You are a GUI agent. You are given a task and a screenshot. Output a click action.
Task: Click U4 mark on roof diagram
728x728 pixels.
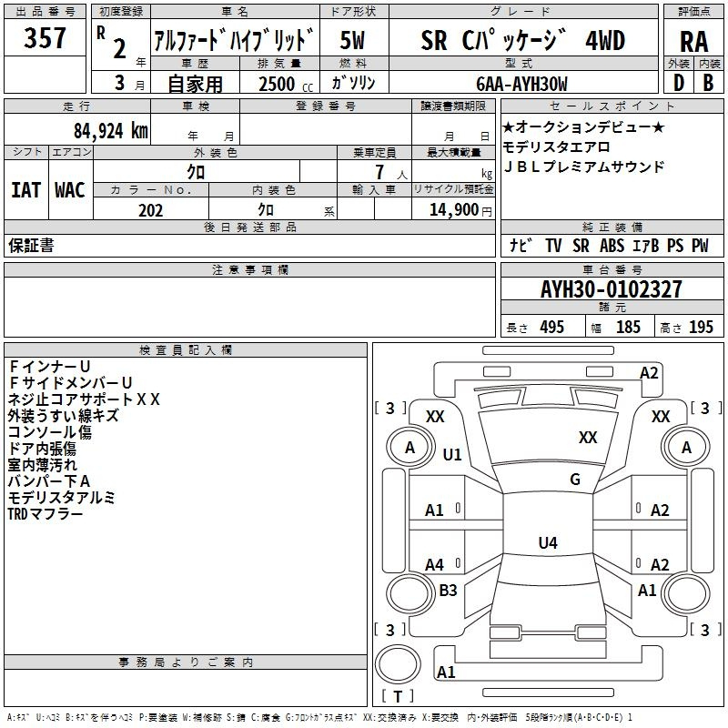548,542
